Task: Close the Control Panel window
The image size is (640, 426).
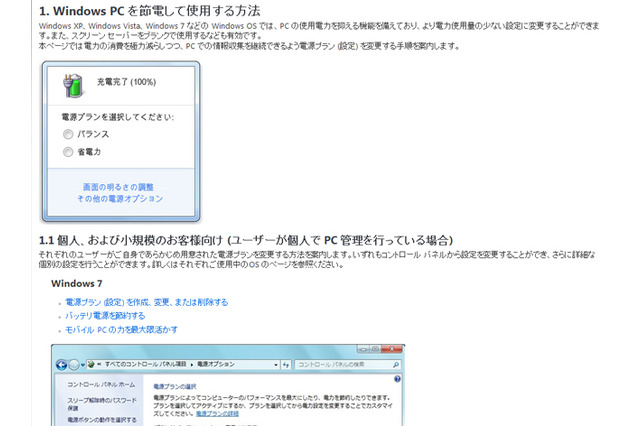Action: [x=393, y=349]
